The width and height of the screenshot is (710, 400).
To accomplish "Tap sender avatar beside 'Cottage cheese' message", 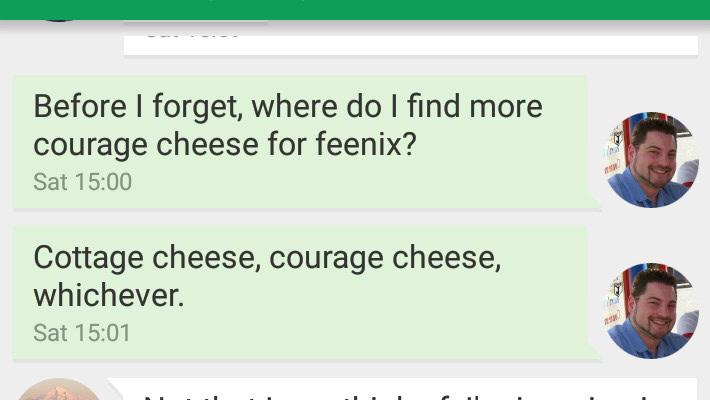I will coord(650,311).
